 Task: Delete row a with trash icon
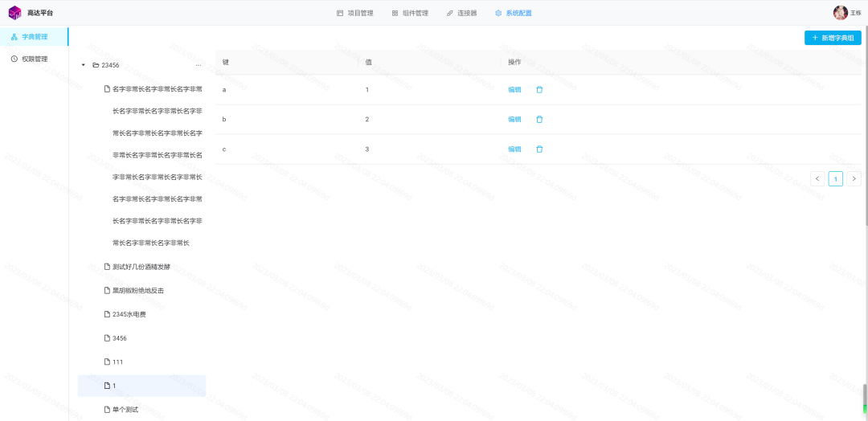pos(539,90)
